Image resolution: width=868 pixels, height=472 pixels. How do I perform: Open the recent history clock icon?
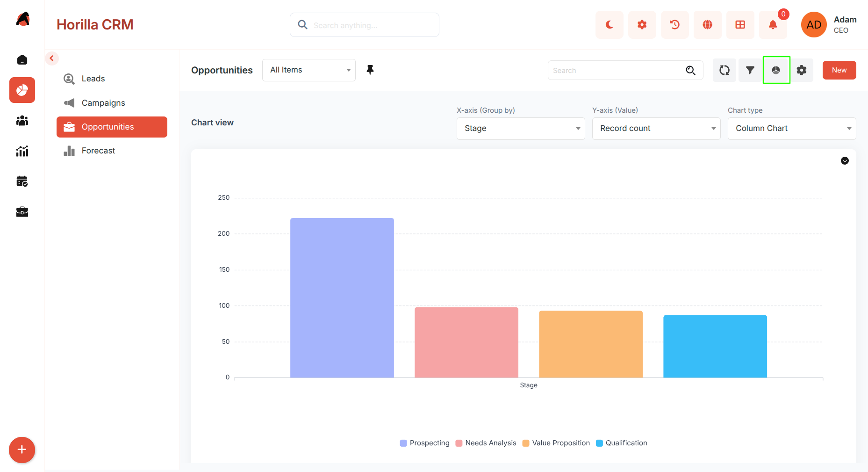pyautogui.click(x=675, y=25)
